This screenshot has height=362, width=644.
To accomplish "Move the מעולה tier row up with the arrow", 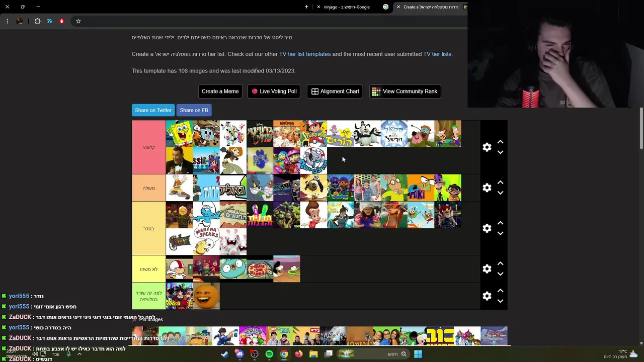I will (500, 183).
